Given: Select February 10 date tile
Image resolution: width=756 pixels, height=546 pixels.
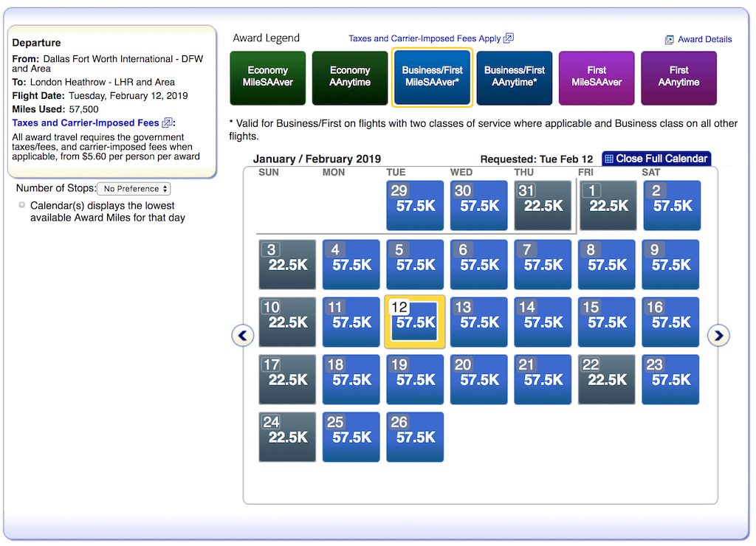Looking at the screenshot, I should [287, 322].
